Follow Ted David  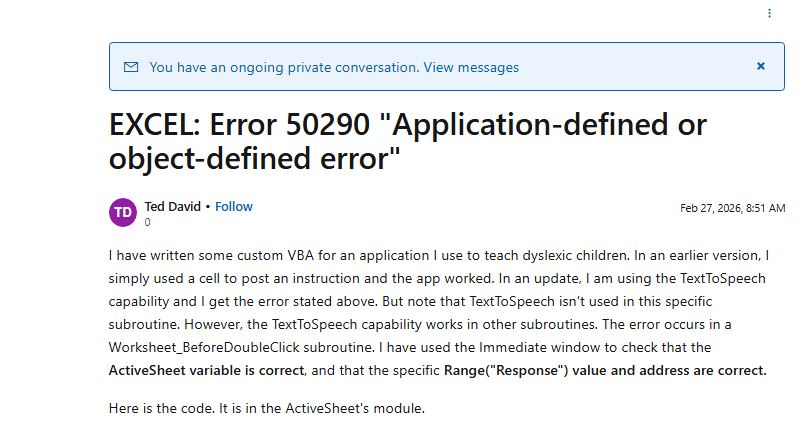pos(233,207)
